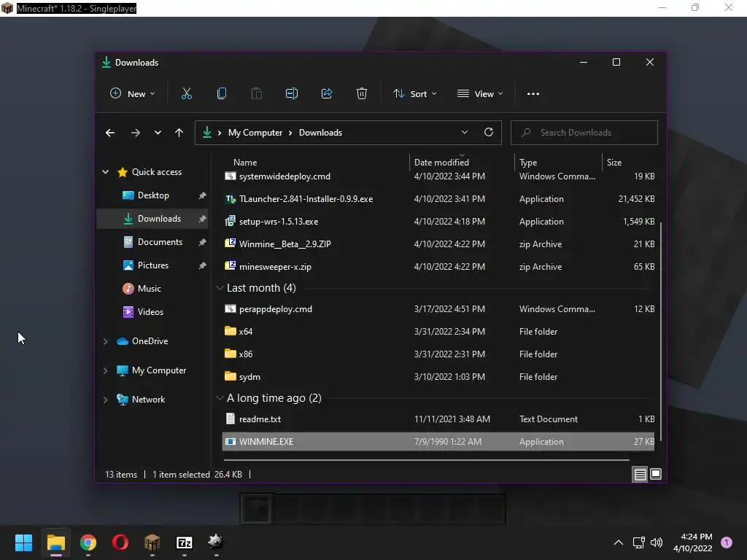Select Videos in navigation pane
The image size is (747, 560).
(152, 312)
